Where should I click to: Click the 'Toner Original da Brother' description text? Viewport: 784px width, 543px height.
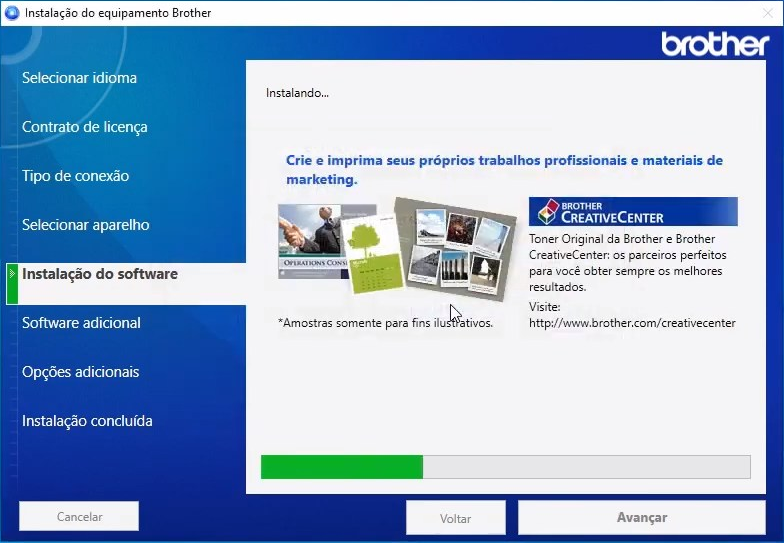click(628, 262)
